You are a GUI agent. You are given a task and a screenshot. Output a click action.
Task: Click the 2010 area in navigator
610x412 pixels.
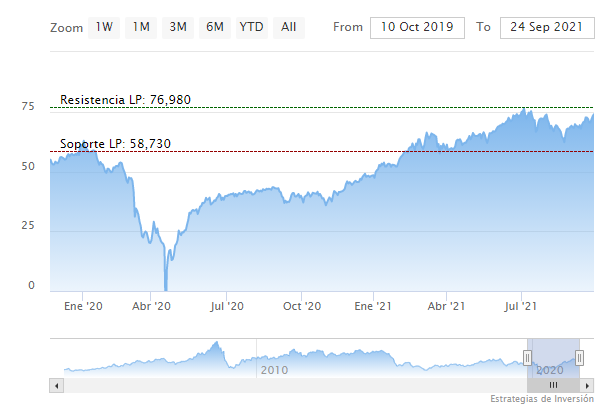(274, 370)
